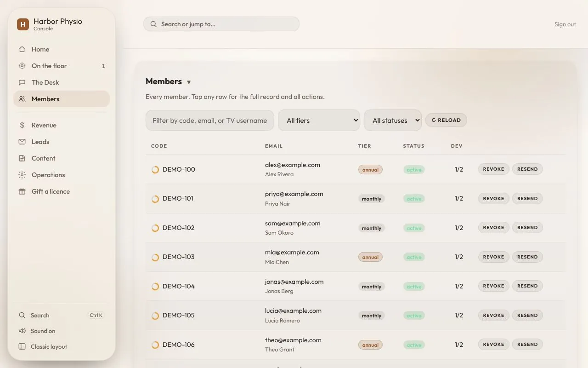Viewport: 588px width, 368px height.
Task: Click the Harbor Physio logo icon
Action: pyautogui.click(x=23, y=24)
